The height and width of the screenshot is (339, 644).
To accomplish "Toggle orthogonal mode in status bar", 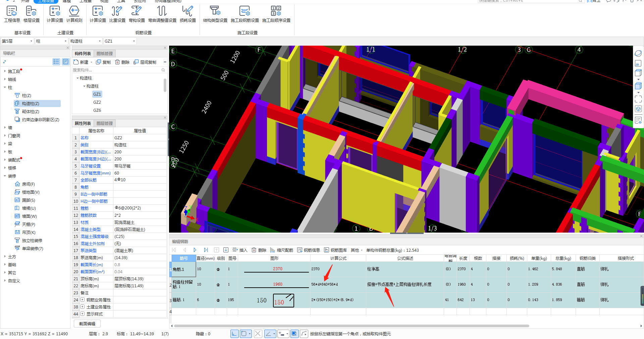I will [x=234, y=334].
